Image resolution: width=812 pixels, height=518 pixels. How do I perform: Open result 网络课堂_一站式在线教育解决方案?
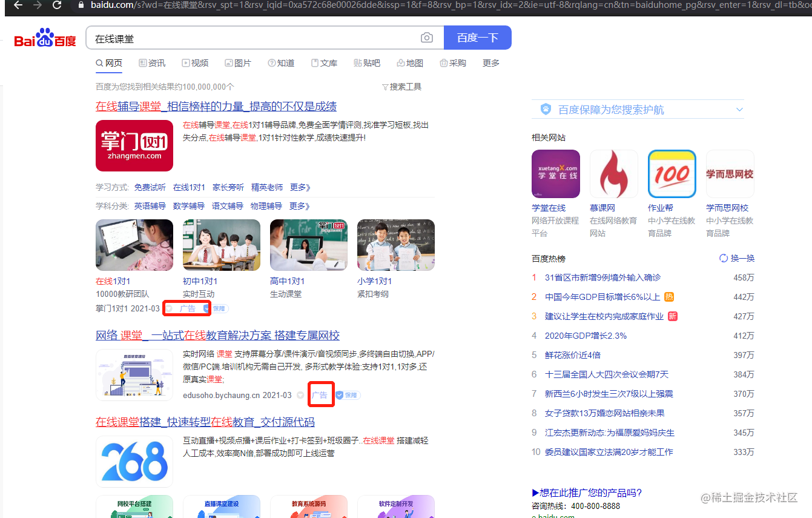click(x=218, y=336)
